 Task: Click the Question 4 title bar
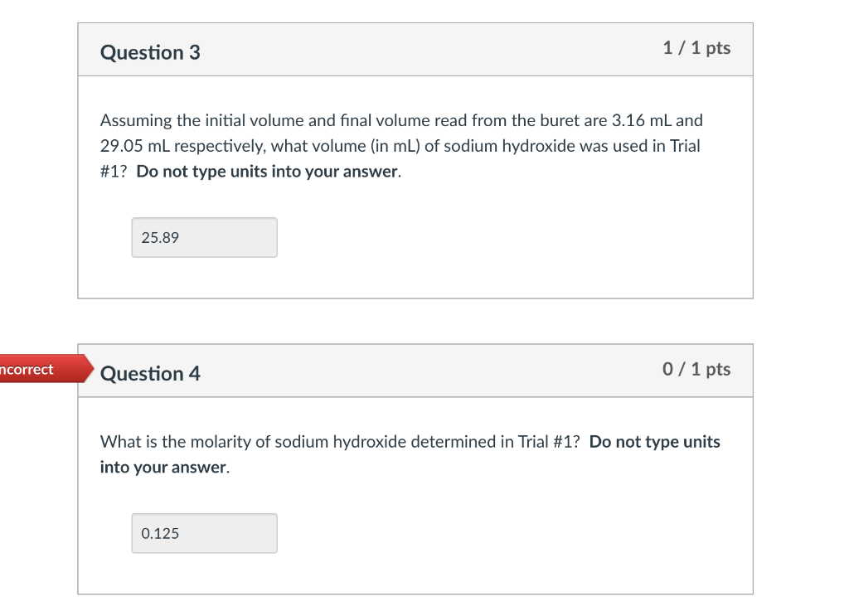click(415, 371)
